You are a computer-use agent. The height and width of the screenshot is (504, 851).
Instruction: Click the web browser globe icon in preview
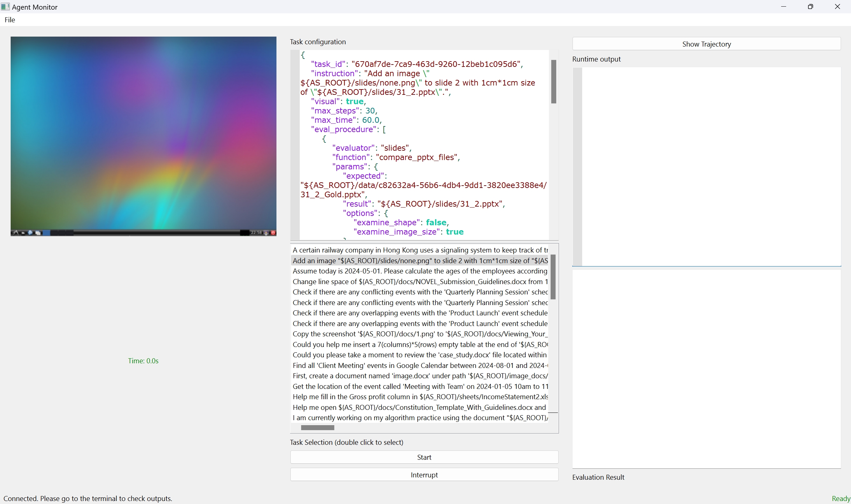pyautogui.click(x=30, y=233)
